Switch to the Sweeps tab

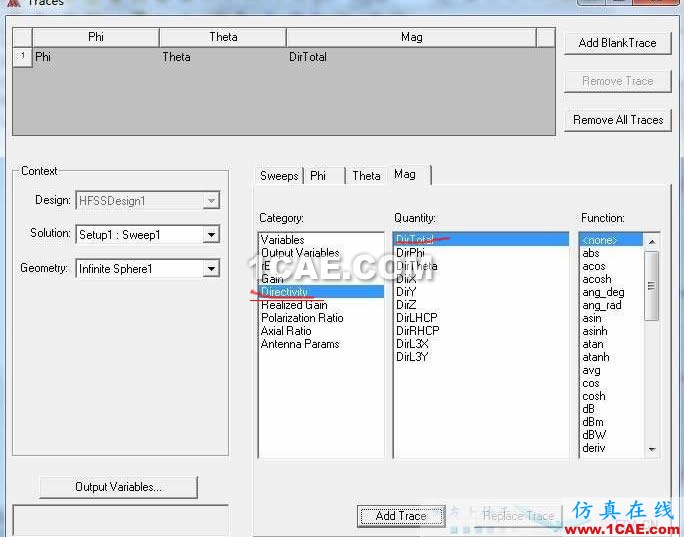[279, 176]
